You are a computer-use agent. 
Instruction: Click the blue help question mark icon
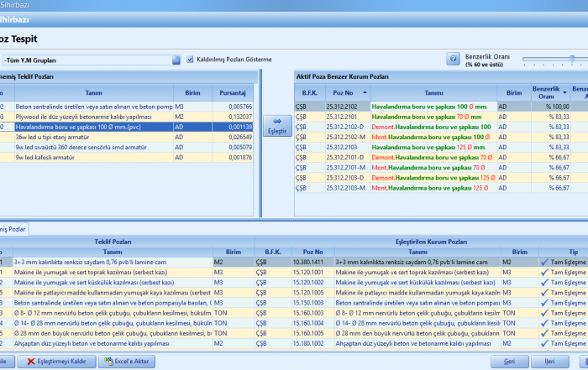(x=452, y=59)
